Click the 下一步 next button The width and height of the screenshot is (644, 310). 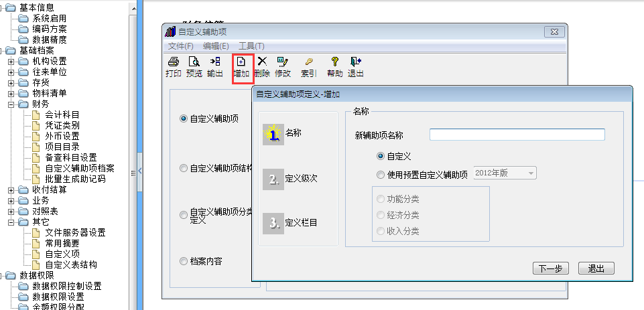(551, 268)
